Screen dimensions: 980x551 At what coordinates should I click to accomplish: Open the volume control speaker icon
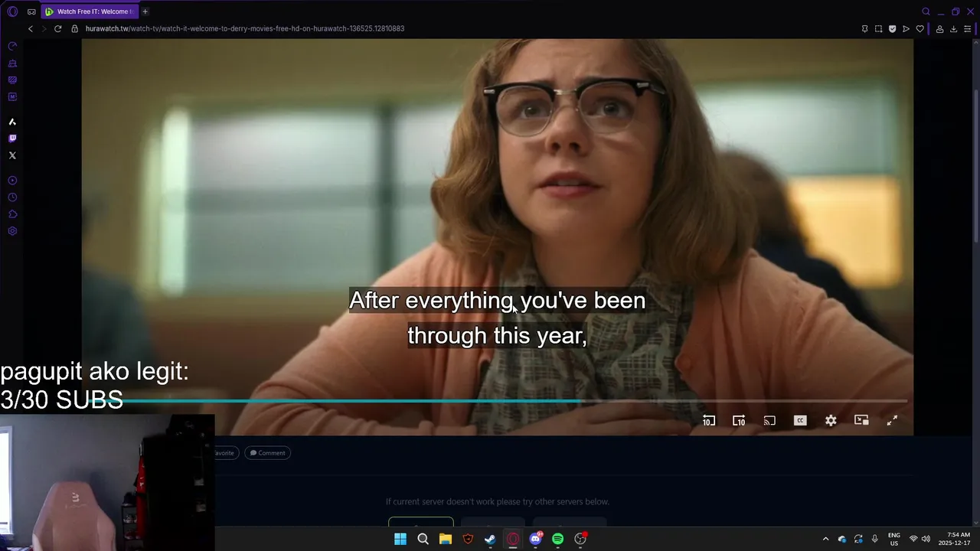pyautogui.click(x=926, y=539)
